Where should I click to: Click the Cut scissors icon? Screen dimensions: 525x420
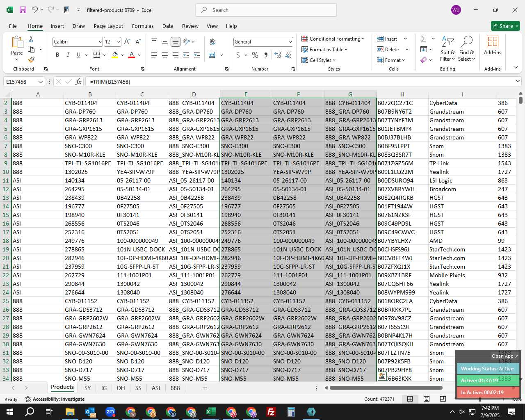coord(31,39)
